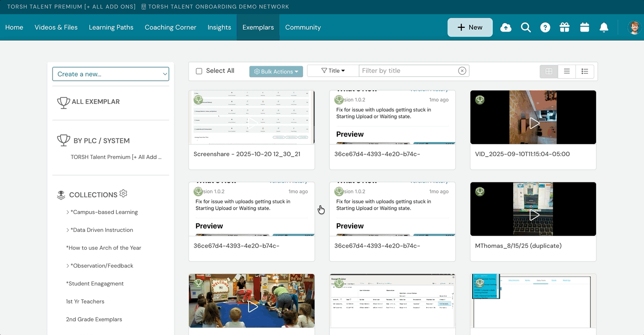Open VID_2025-09-10T11:15:04-05:00 title

pos(523,154)
